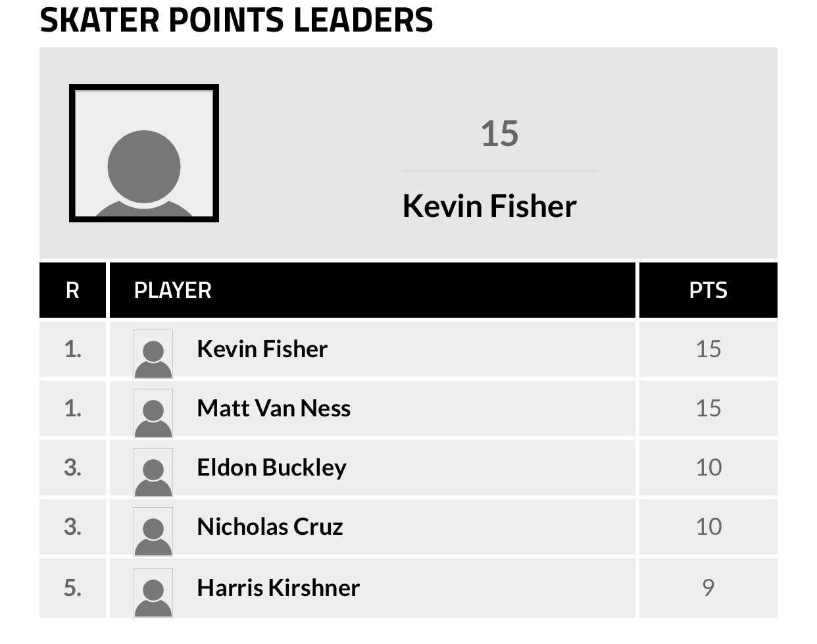Click Eldon Buckley's avatar icon
This screenshot has width=817, height=644.
click(153, 472)
